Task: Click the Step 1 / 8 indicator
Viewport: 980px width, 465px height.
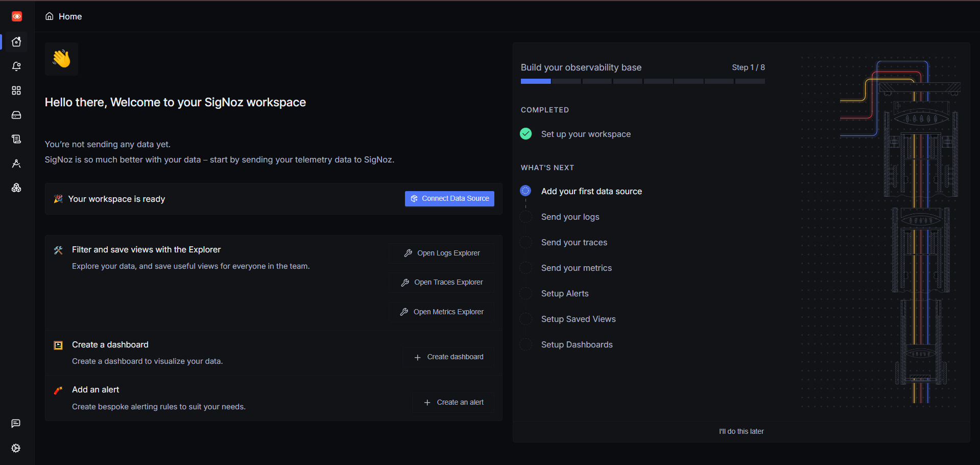Action: pos(748,67)
